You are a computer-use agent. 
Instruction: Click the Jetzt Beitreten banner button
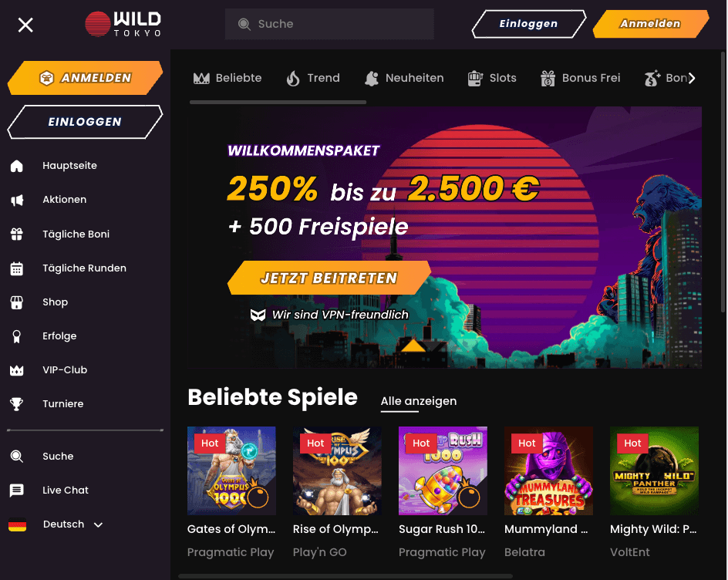(x=329, y=278)
